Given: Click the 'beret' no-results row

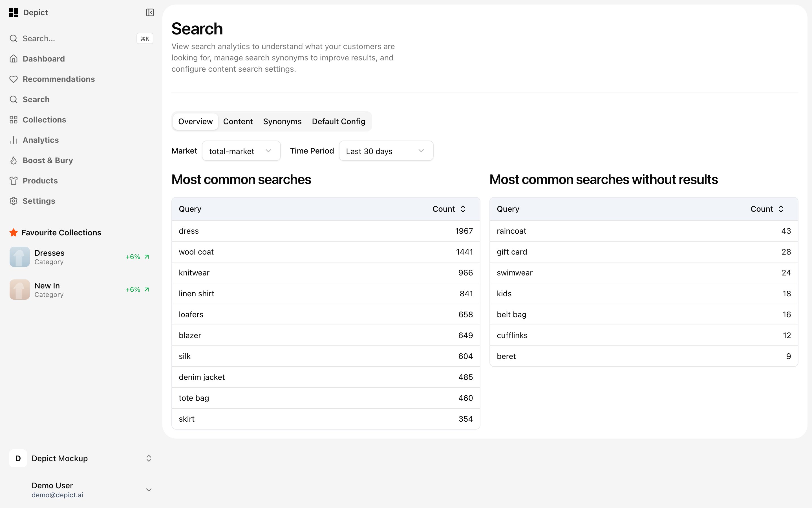Looking at the screenshot, I should tap(644, 356).
